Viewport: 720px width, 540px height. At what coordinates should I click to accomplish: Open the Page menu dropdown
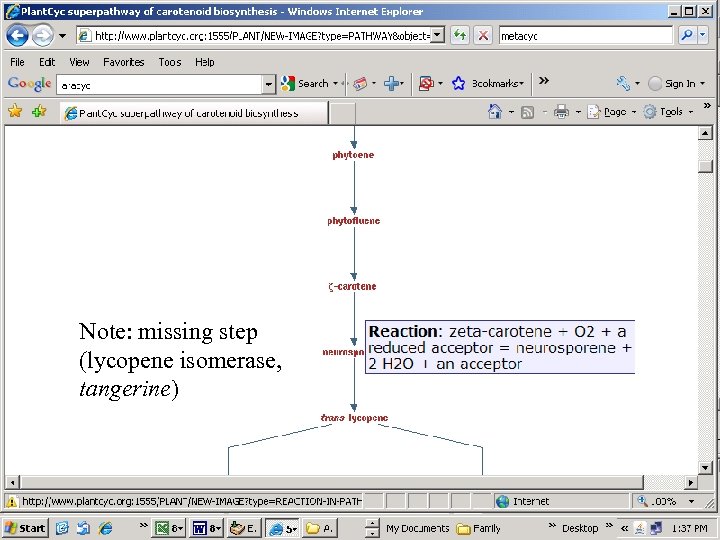tap(612, 112)
